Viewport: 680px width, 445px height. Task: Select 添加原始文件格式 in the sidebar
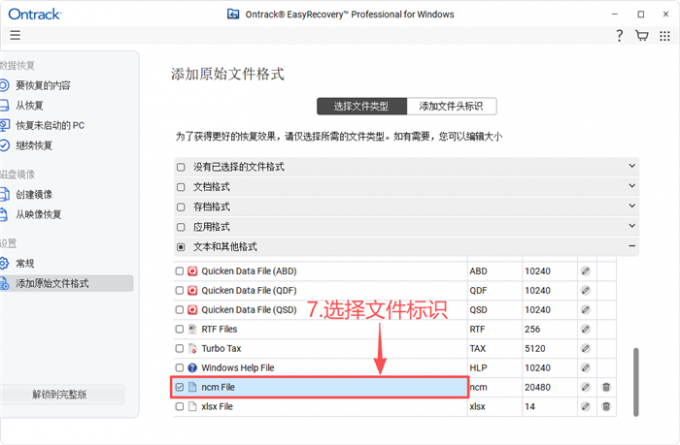coord(66,283)
